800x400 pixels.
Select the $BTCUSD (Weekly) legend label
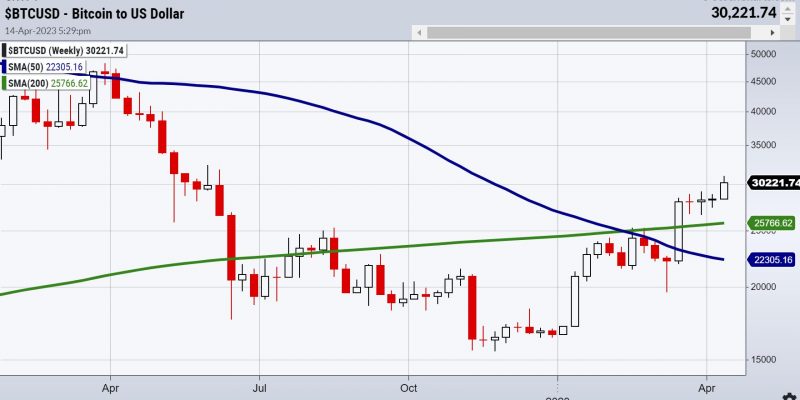coord(67,51)
